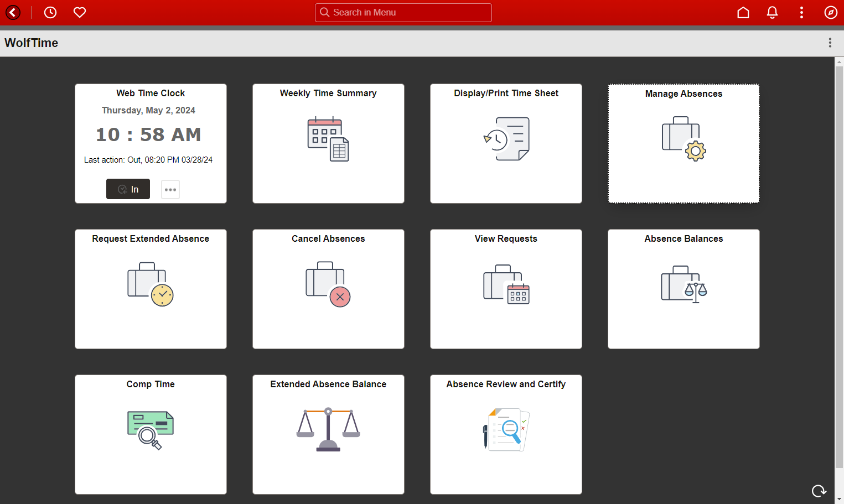Open View Requests tile icon

point(506,284)
